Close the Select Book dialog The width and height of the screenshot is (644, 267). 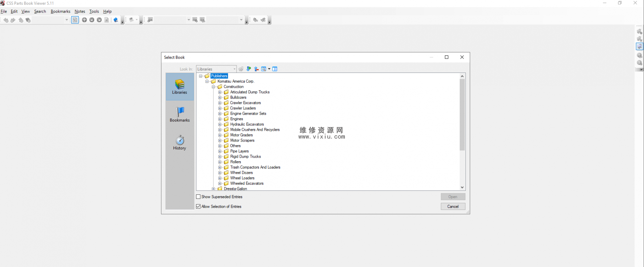coord(462,57)
